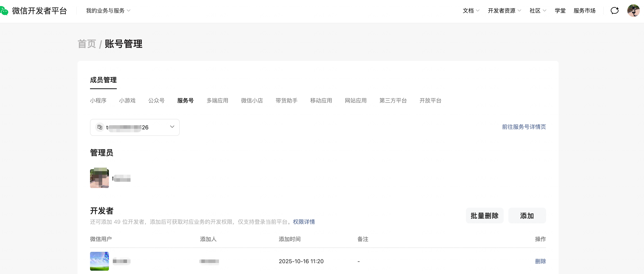Expand the 我的业务与服务 dropdown
Screen dimensions: 644x274
(x=108, y=11)
